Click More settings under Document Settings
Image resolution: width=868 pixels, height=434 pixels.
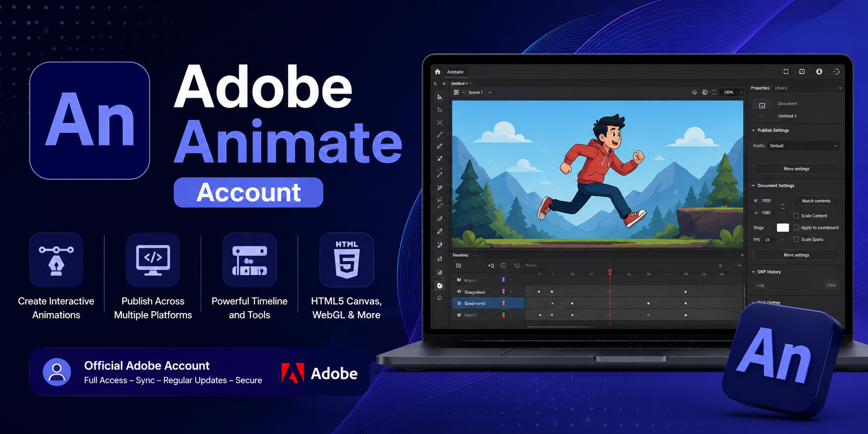[x=796, y=255]
